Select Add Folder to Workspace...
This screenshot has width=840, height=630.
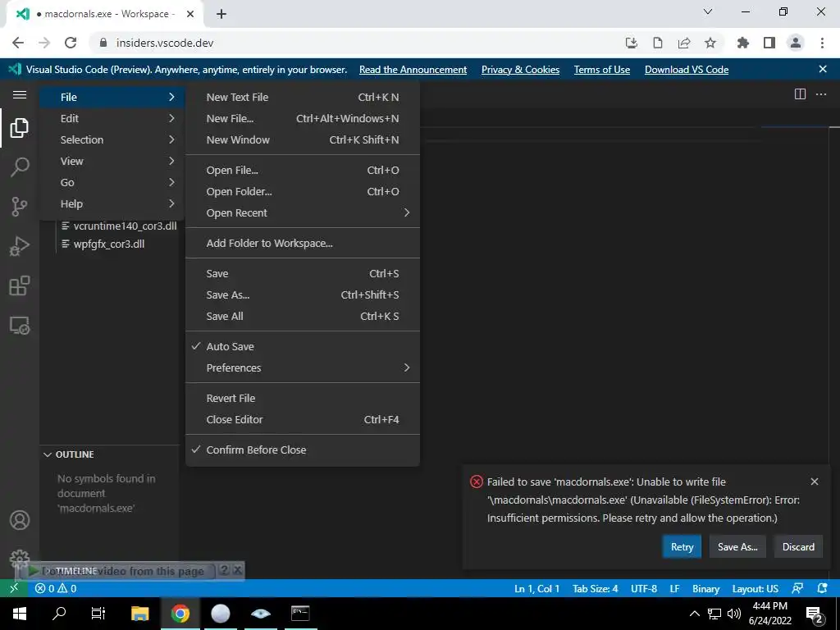303,243
